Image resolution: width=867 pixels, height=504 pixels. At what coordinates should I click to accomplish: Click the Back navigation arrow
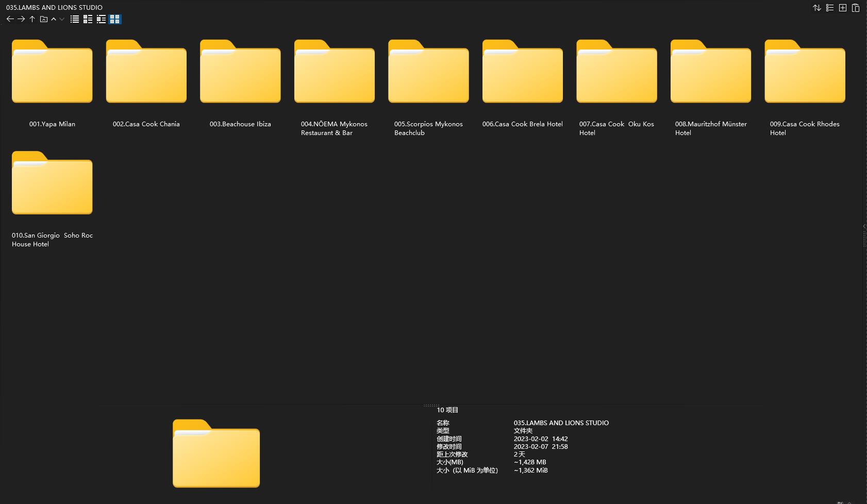(10, 19)
